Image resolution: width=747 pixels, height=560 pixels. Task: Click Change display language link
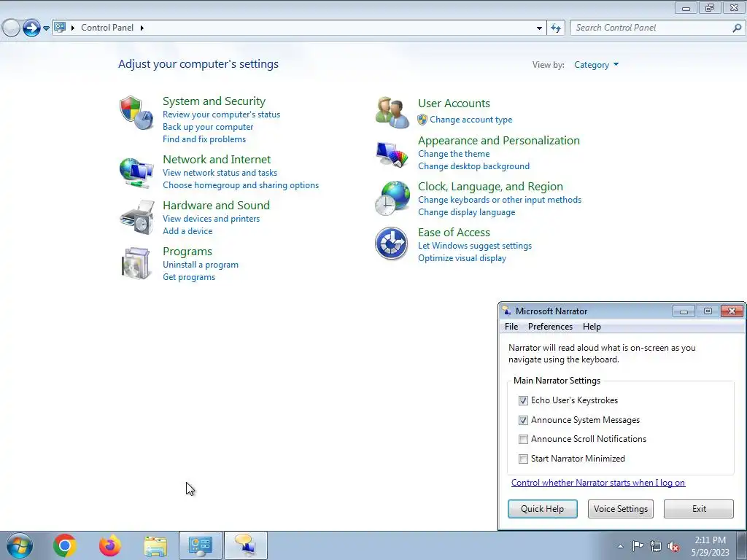[466, 212]
